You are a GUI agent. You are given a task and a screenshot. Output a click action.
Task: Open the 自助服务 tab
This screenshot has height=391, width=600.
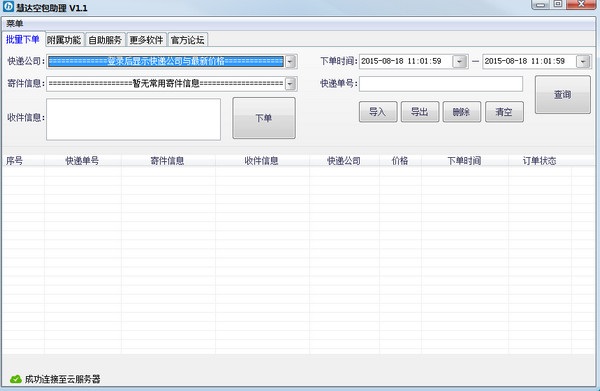pyautogui.click(x=105, y=40)
